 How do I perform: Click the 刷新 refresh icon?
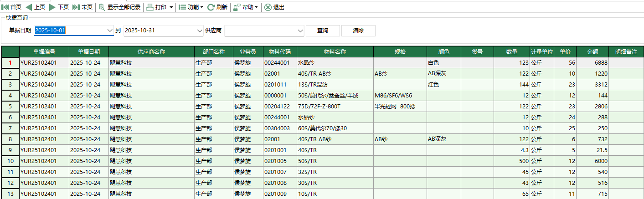click(211, 7)
